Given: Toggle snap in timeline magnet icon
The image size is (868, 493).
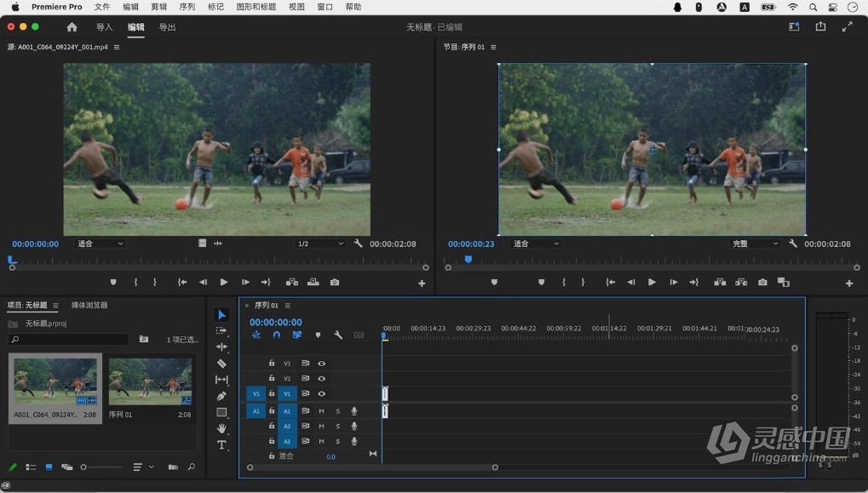Looking at the screenshot, I should pyautogui.click(x=277, y=335).
